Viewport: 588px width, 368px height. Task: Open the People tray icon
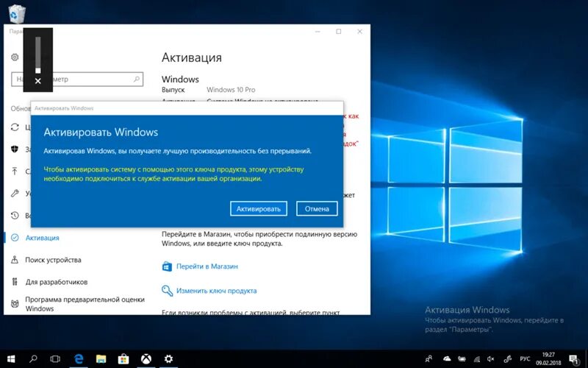(429, 359)
